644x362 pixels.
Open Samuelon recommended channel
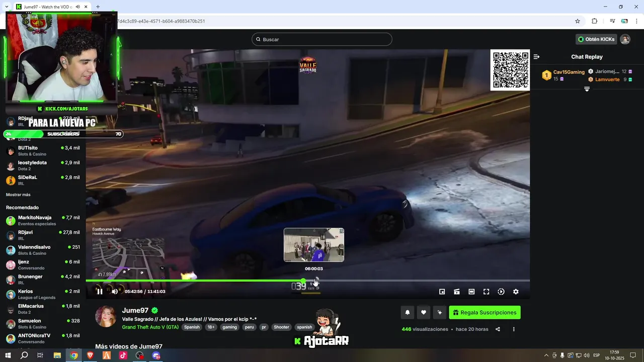coord(43,323)
